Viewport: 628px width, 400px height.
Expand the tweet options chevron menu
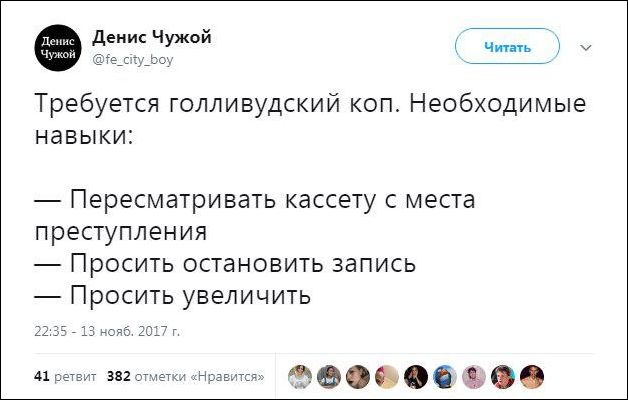(586, 47)
